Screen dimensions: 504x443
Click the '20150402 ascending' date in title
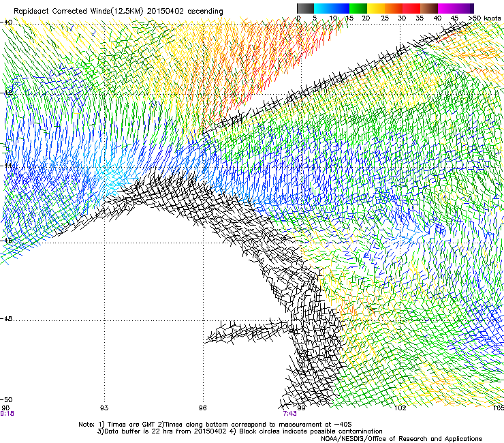tap(185, 11)
